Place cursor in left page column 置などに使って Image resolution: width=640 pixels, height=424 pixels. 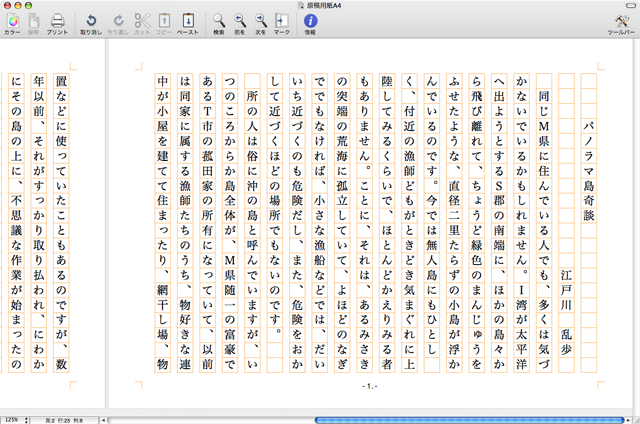coord(61,223)
